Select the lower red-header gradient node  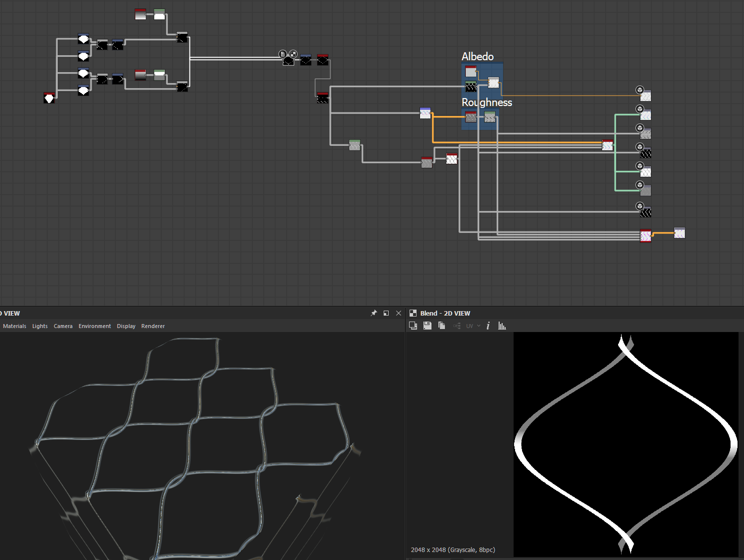(x=141, y=75)
